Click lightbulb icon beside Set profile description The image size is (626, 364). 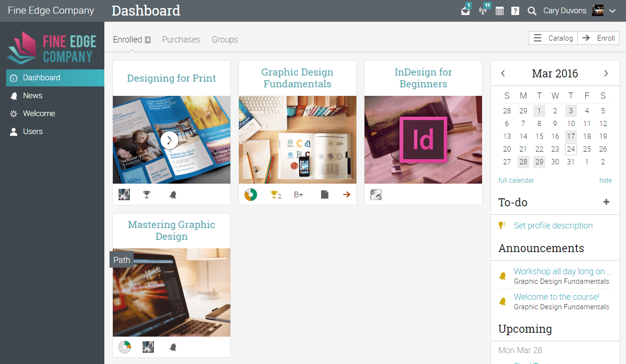502,225
